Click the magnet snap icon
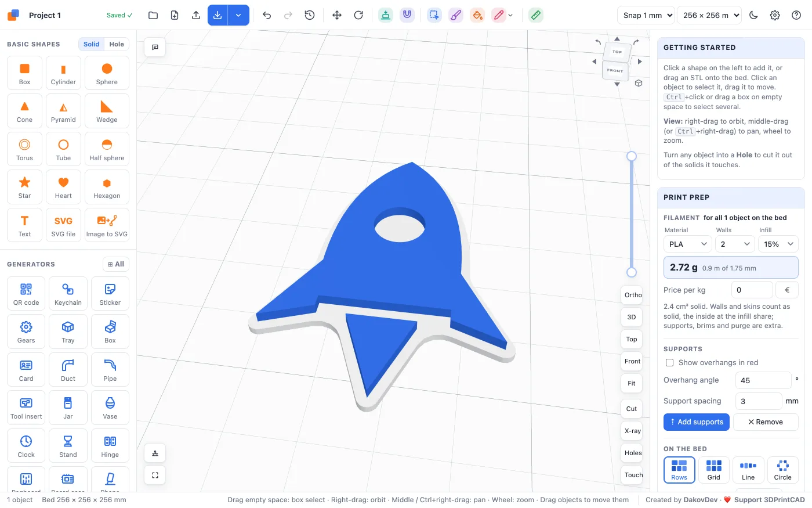The height and width of the screenshot is (508, 812). pyautogui.click(x=407, y=15)
